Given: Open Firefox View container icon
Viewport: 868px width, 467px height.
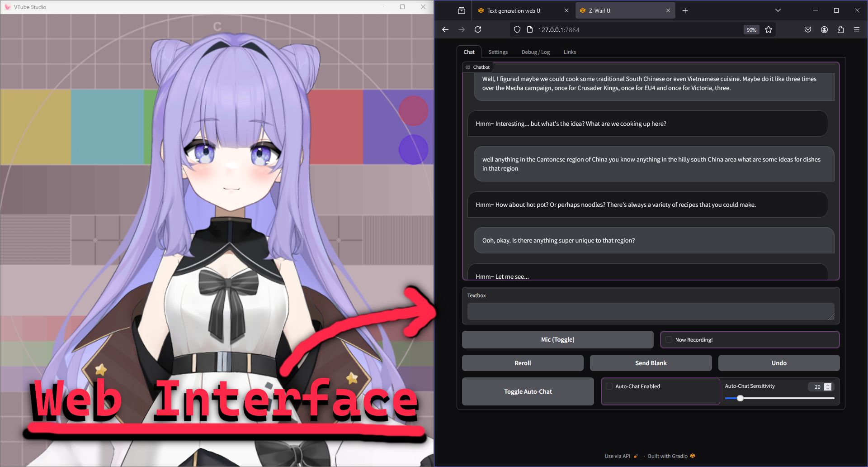Looking at the screenshot, I should (461, 10).
